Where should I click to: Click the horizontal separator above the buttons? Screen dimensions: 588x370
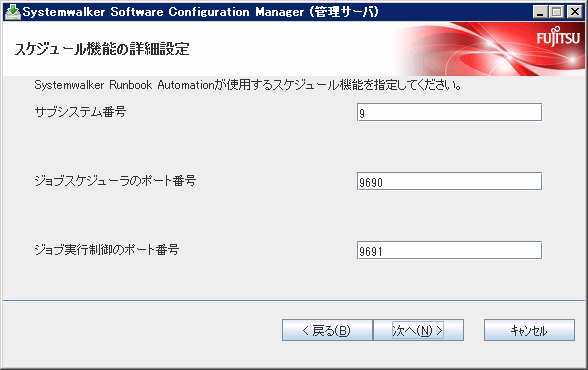(294, 300)
